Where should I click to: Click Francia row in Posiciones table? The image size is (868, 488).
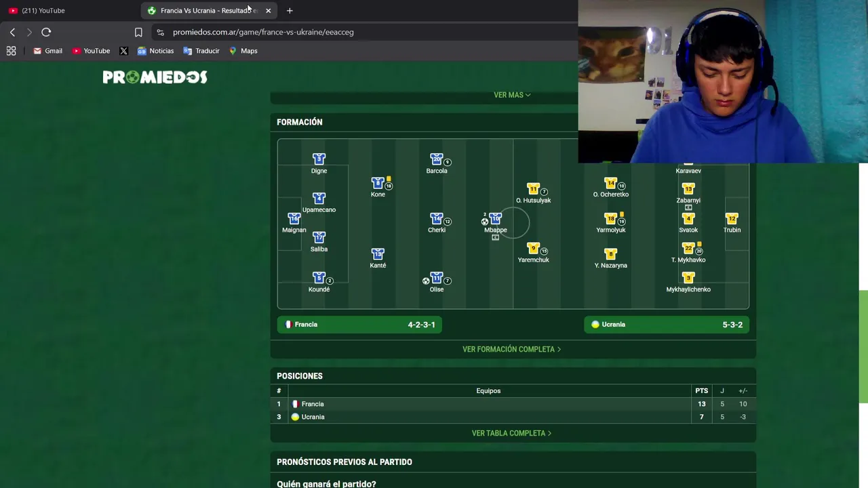[x=513, y=404]
